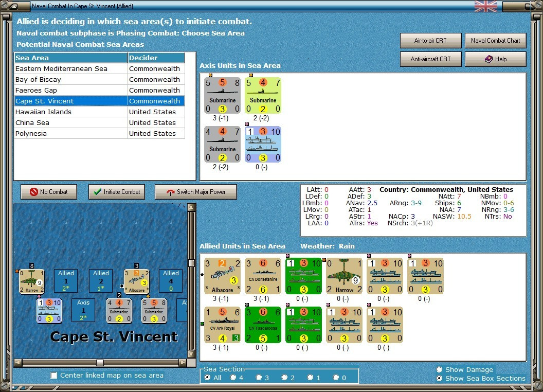Select sea section 3 radio button
This screenshot has height=392, width=543.
click(x=259, y=378)
